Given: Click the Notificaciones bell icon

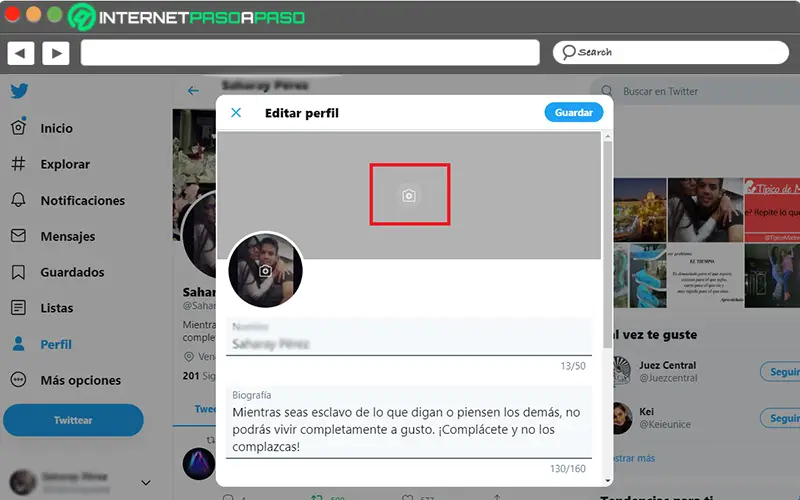Looking at the screenshot, I should 18,199.
